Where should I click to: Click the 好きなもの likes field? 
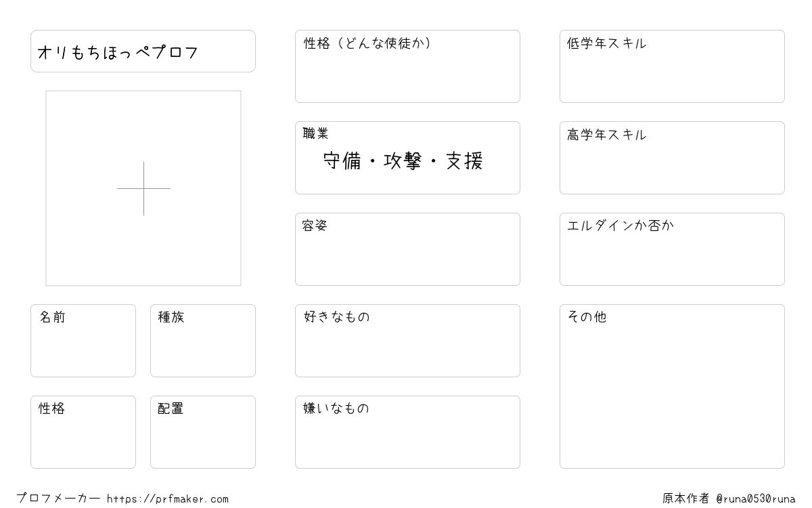407,341
